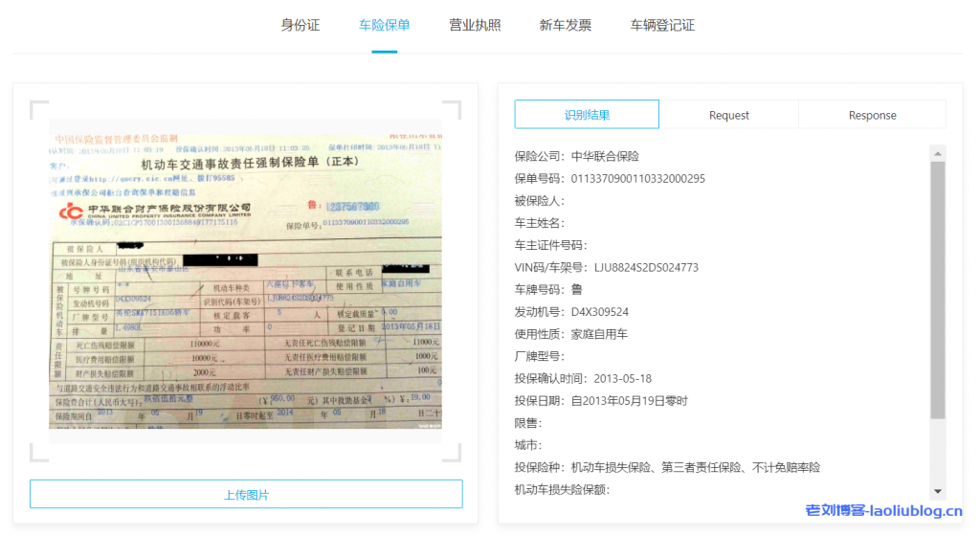Go to the 新车发票 tab
980x536 pixels.
coord(565,25)
